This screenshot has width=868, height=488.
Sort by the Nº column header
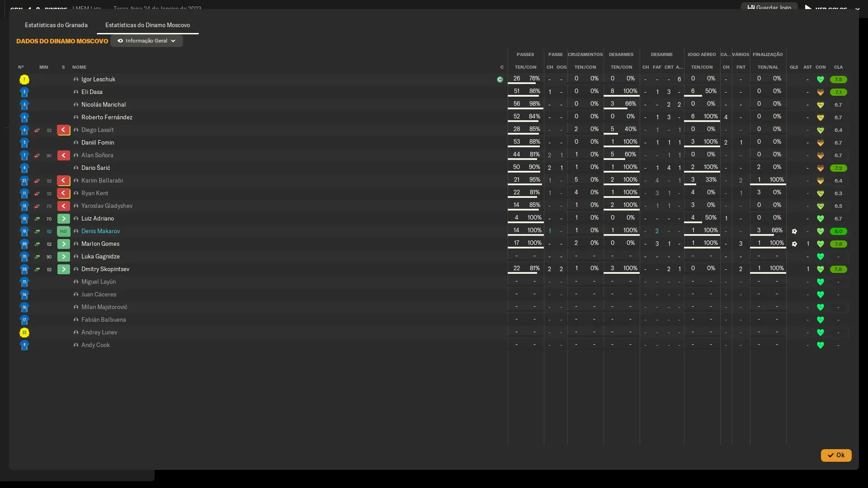21,67
